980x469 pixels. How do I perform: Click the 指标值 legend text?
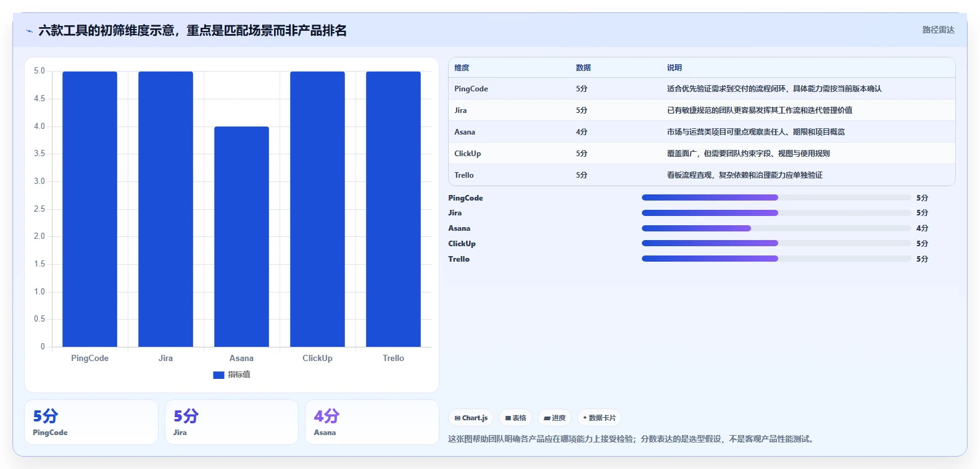tap(239, 375)
